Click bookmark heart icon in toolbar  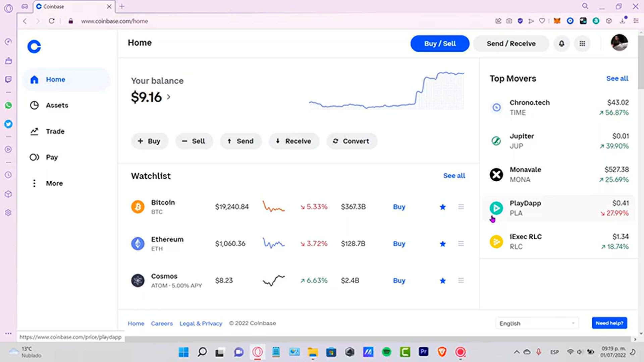(542, 21)
